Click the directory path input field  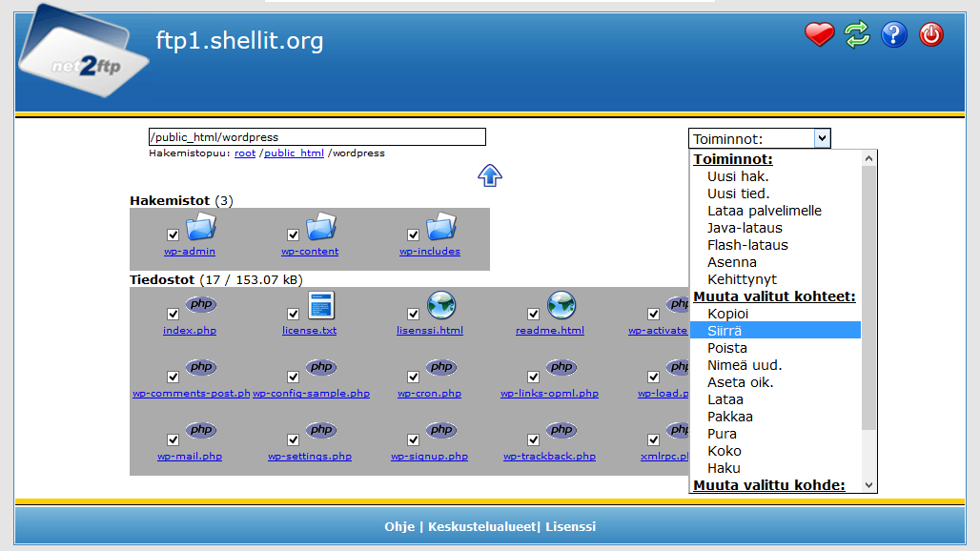[316, 137]
